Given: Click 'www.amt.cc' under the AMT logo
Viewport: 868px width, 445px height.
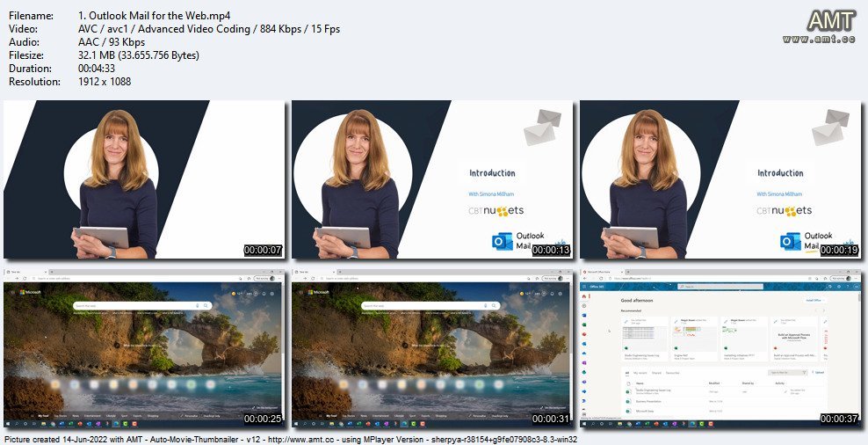Looking at the screenshot, I should (x=820, y=40).
